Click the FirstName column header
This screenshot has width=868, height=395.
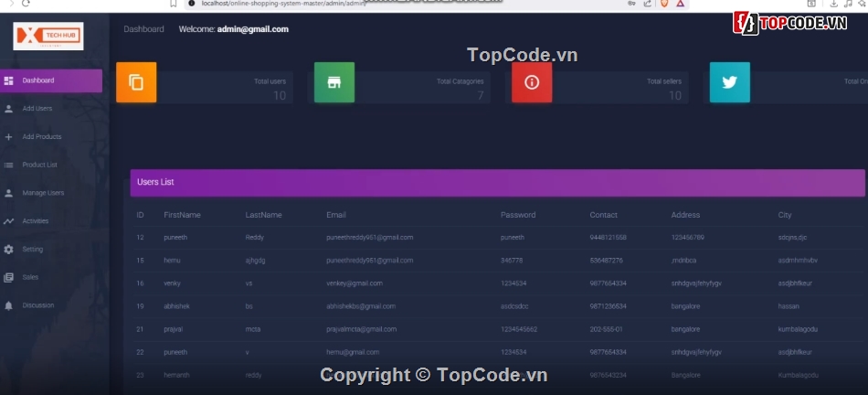(x=182, y=215)
